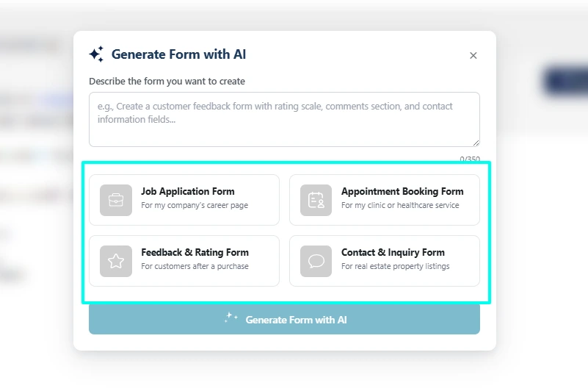Select the Job Application Form title
588x391 pixels.
click(x=188, y=191)
